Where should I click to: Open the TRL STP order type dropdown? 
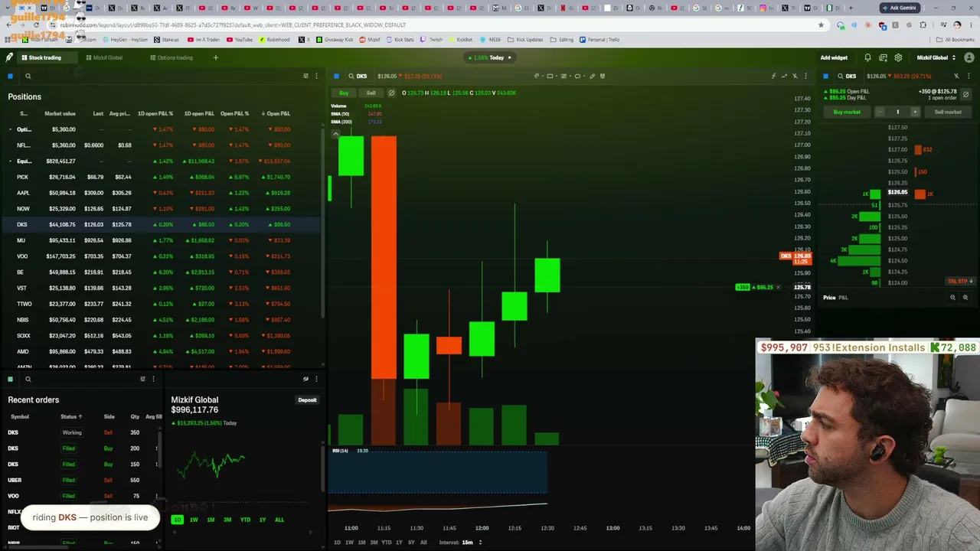(x=960, y=282)
